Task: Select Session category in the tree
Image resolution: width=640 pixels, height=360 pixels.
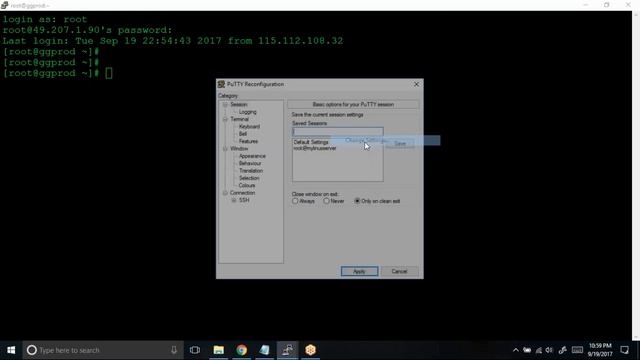Action: pyautogui.click(x=239, y=104)
